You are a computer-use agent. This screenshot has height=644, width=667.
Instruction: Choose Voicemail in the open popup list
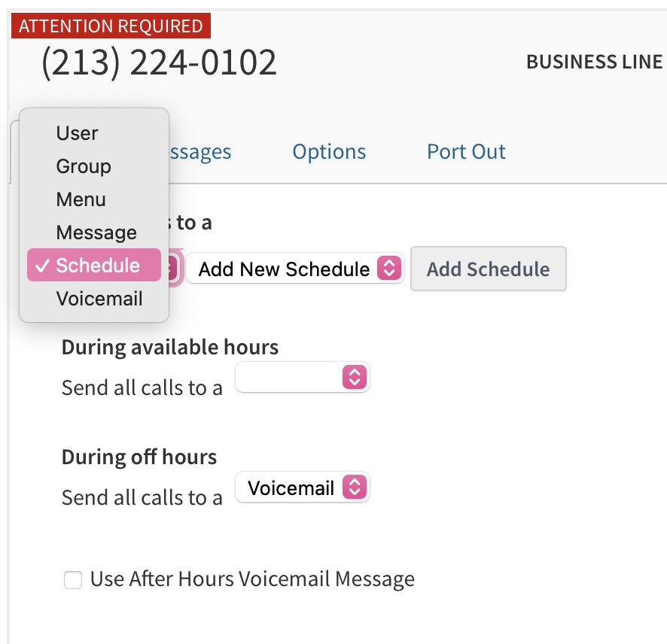coord(99,299)
